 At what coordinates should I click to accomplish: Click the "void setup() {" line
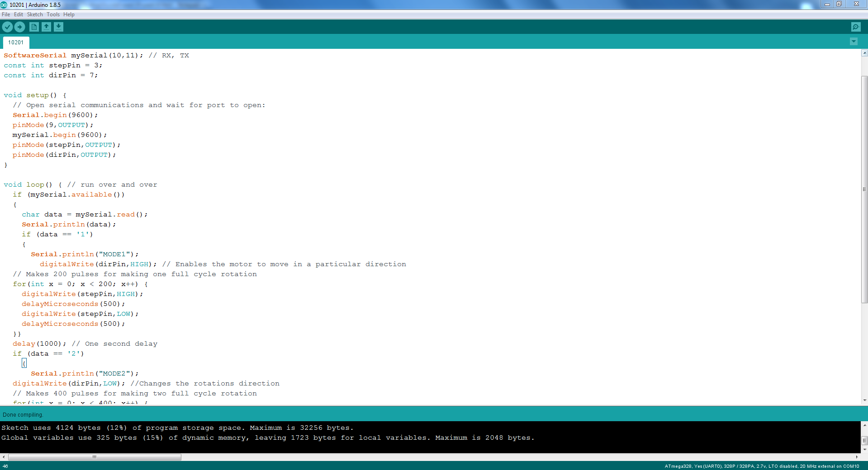(x=35, y=95)
